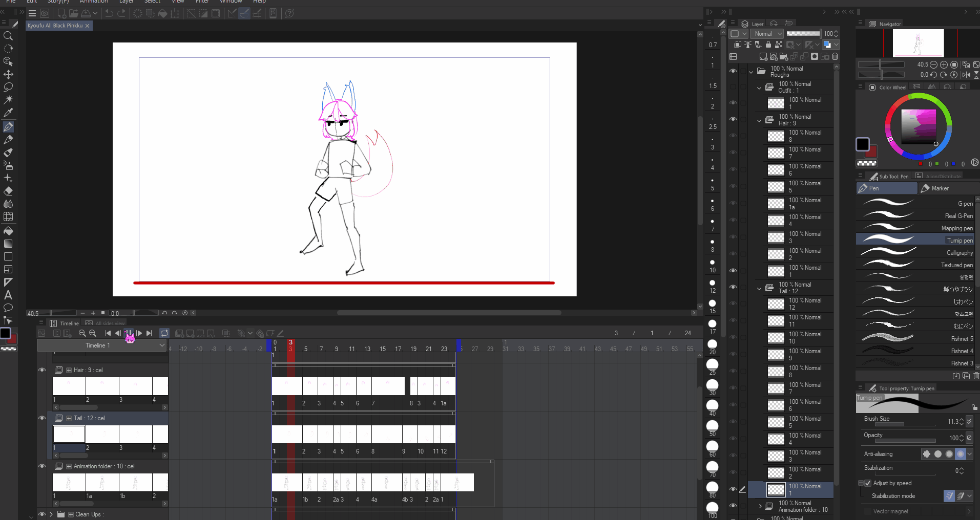Click the Vector magnet button
Screen dimensions: 980x520
tap(891, 511)
